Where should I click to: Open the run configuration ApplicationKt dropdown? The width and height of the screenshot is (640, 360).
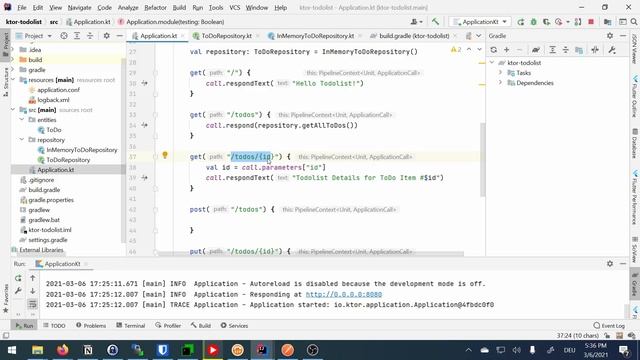pos(480,22)
